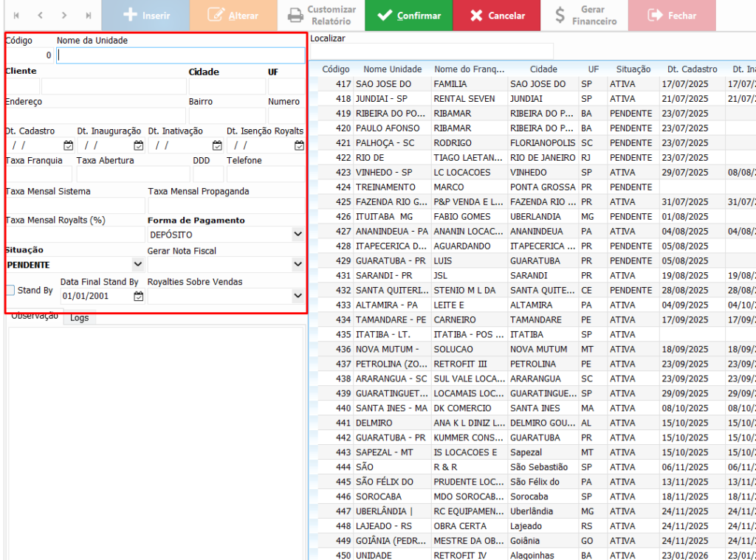Expand Gerar Nota Fiscal dropdown
The width and height of the screenshot is (756, 560).
coord(298,264)
